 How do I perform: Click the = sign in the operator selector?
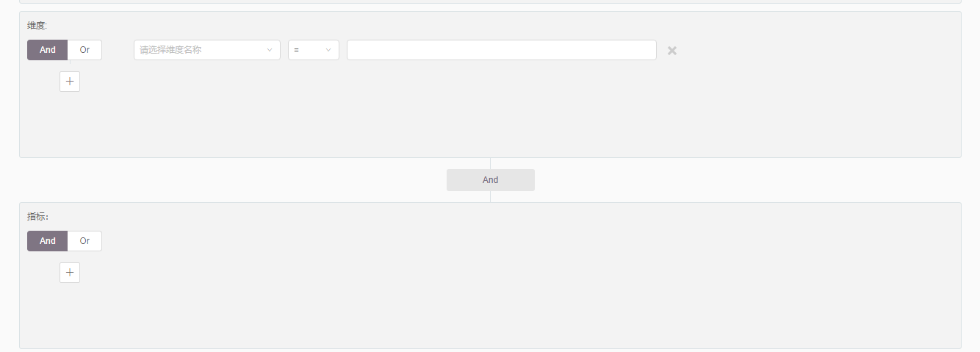[296, 50]
